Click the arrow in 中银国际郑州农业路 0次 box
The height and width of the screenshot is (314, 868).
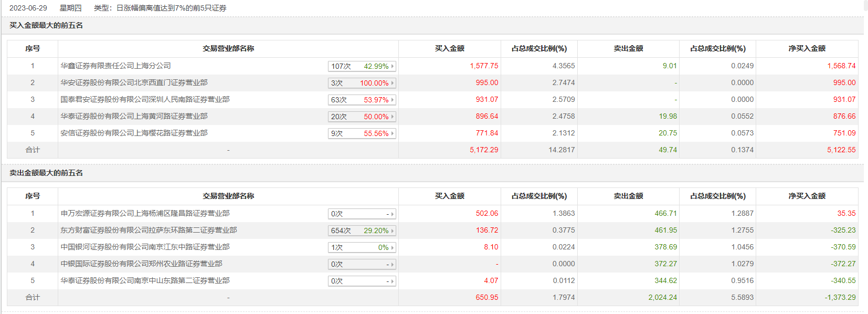pyautogui.click(x=392, y=264)
